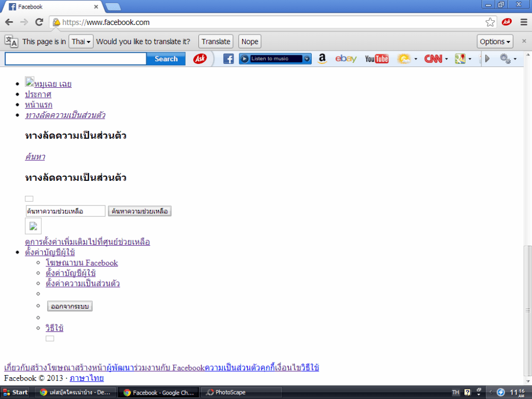Bookmark this page with the star icon
Screen dimensions: 532x399
[x=490, y=22]
